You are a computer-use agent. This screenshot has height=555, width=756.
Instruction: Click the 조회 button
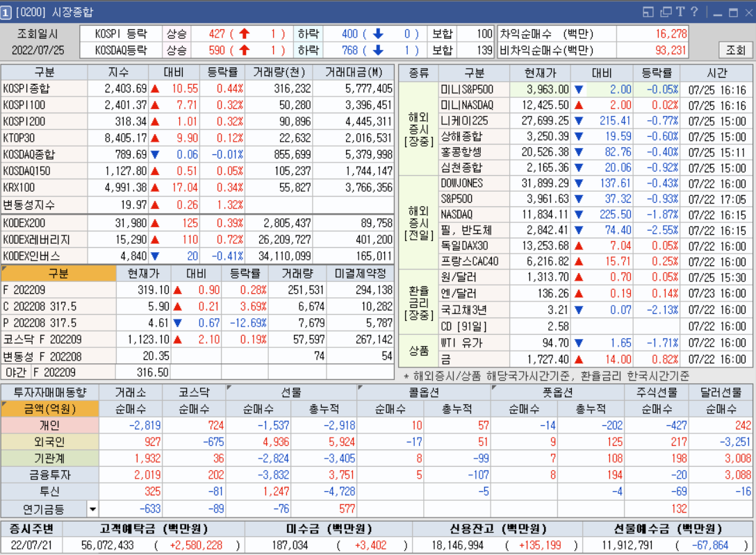click(736, 50)
